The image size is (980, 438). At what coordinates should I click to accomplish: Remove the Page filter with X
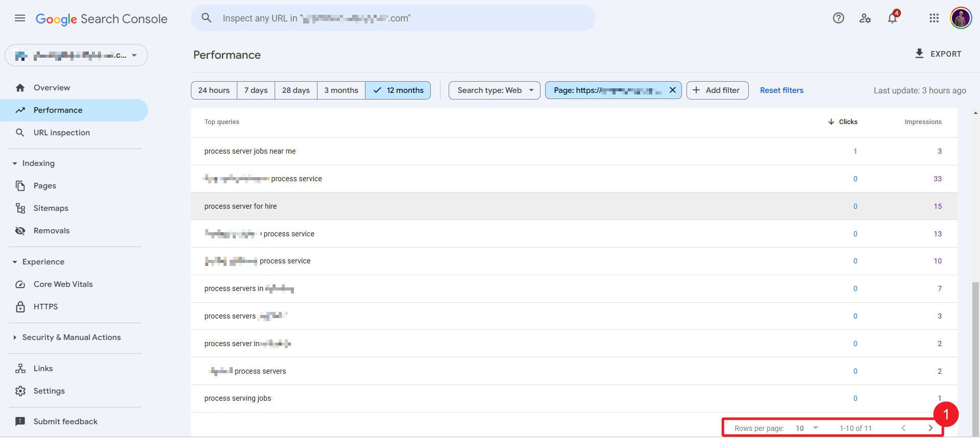(x=672, y=90)
